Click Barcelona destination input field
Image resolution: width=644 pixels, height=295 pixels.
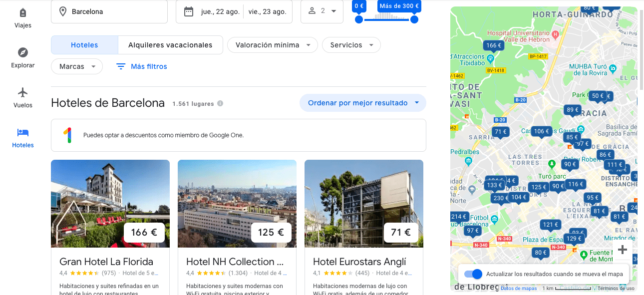(109, 11)
